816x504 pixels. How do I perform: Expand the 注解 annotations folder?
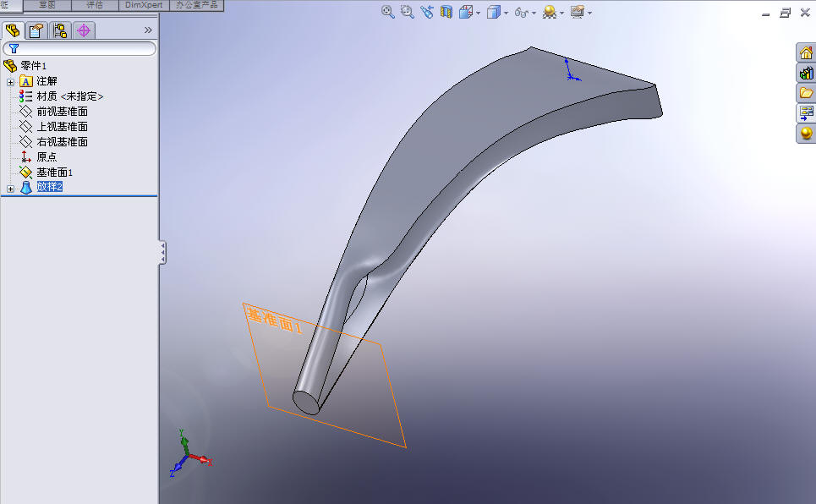click(10, 82)
